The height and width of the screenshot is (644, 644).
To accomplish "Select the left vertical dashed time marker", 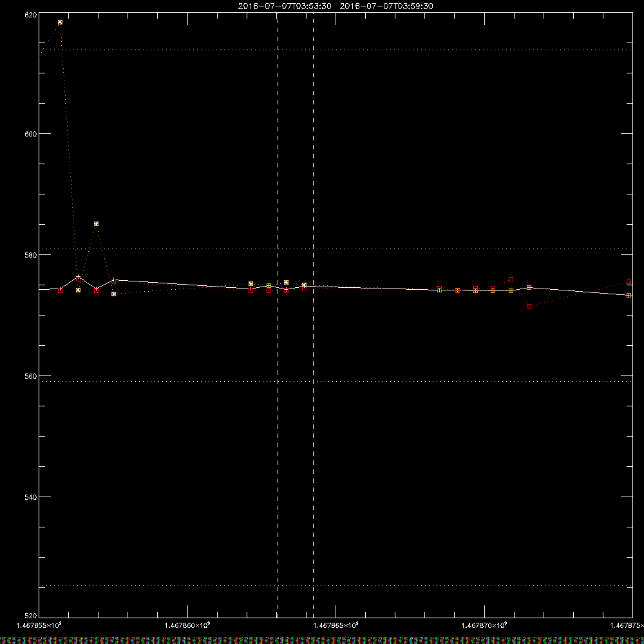I will (x=278, y=314).
